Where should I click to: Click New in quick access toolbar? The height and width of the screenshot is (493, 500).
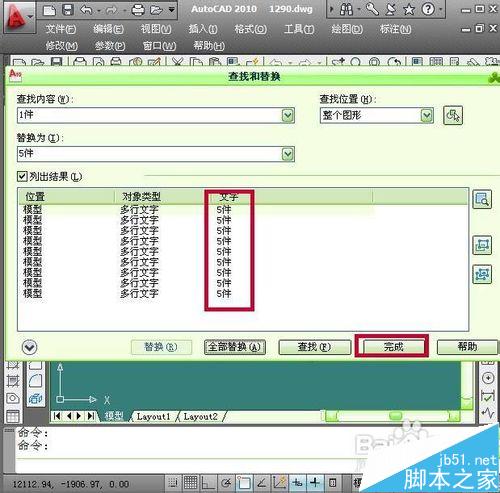(49, 10)
